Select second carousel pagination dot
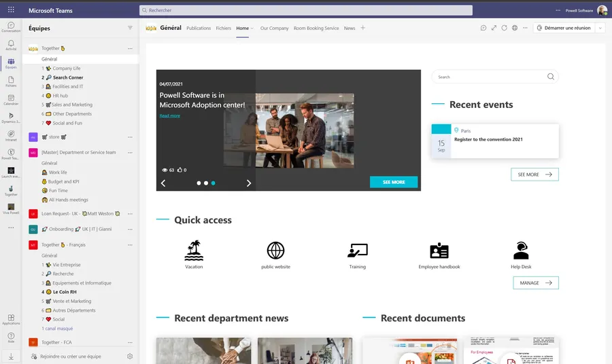 (205, 183)
